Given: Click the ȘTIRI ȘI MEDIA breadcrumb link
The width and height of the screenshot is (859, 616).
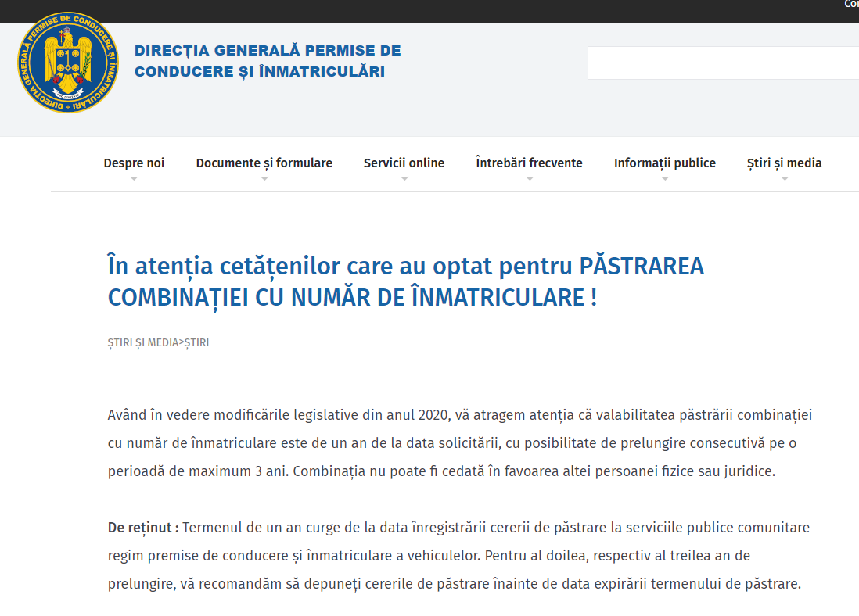Looking at the screenshot, I should point(144,342).
